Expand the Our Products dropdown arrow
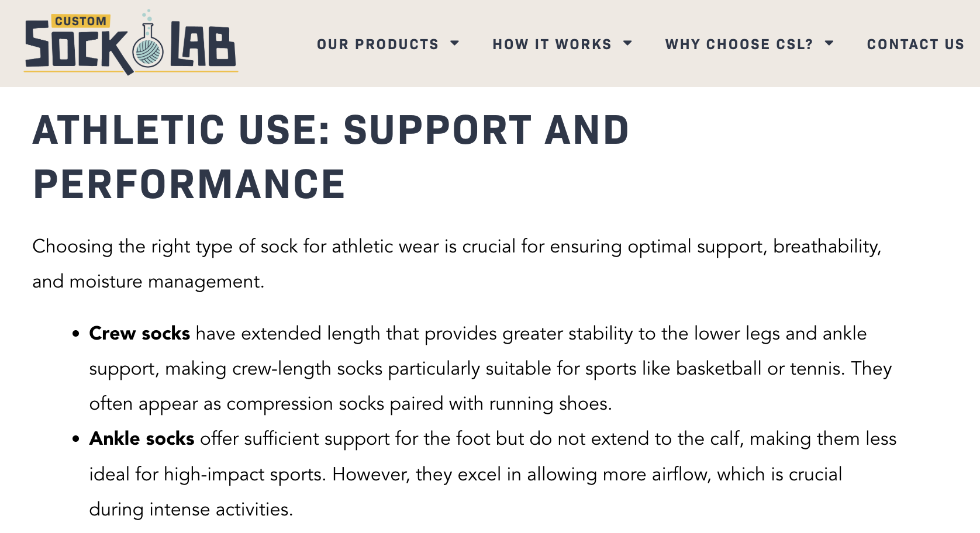Image resolution: width=980 pixels, height=533 pixels. click(x=455, y=43)
